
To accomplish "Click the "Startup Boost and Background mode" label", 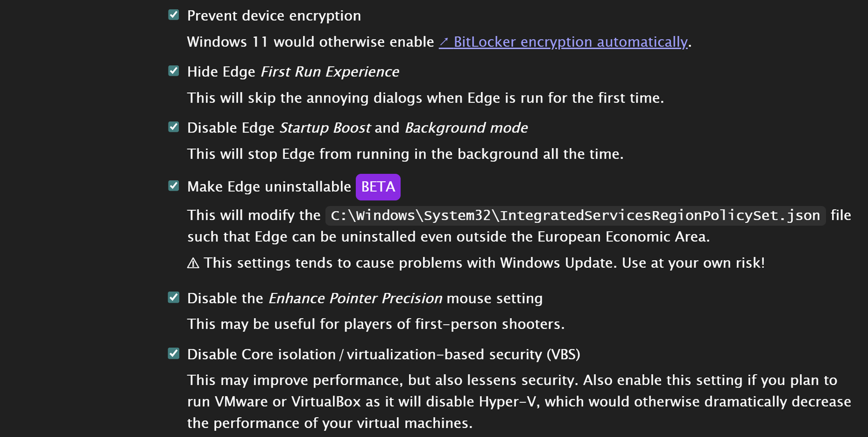I will 403,128.
